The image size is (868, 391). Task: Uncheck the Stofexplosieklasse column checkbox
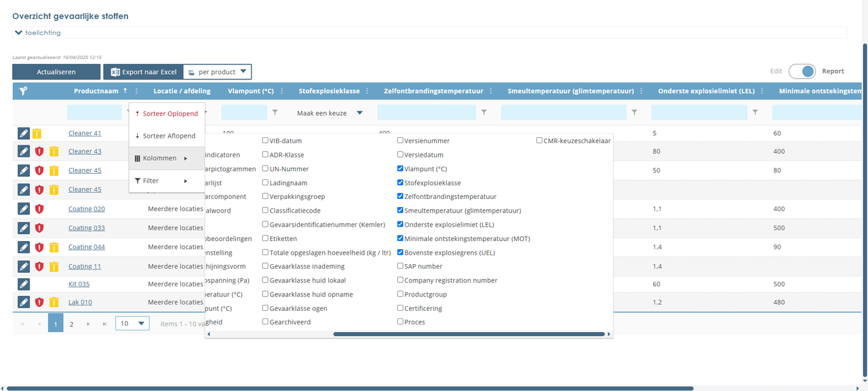(401, 183)
